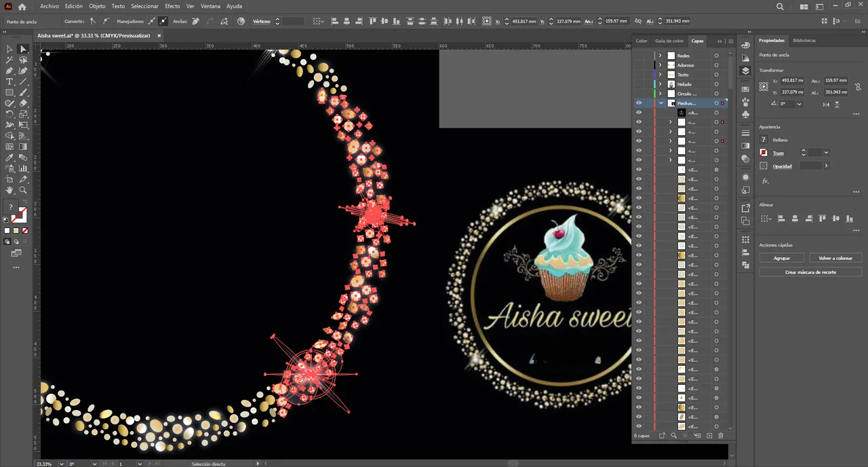868x467 pixels.
Task: Show the Redes layer visibility box
Action: click(638, 56)
